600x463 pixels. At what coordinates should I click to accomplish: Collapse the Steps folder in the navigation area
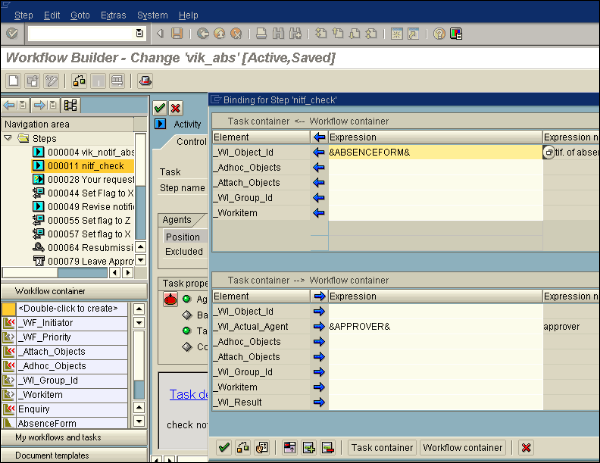pos(10,137)
